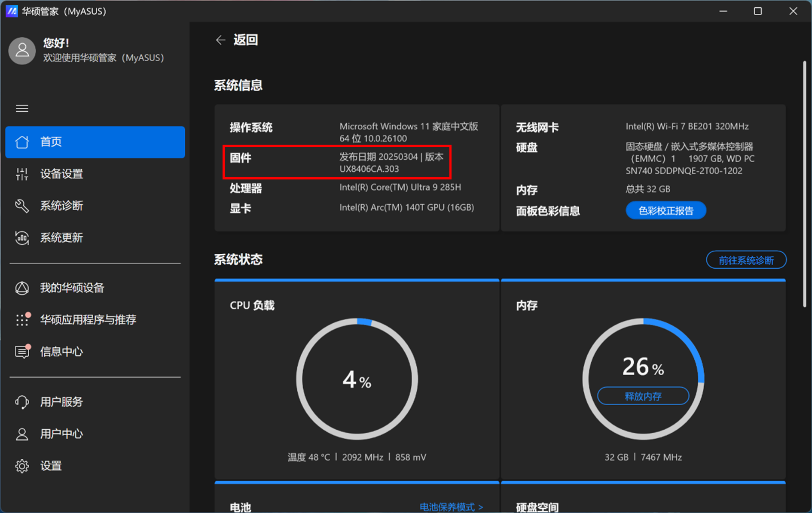The height and width of the screenshot is (513, 812).
Task: Open the 色彩校正报告 button
Action: (665, 210)
